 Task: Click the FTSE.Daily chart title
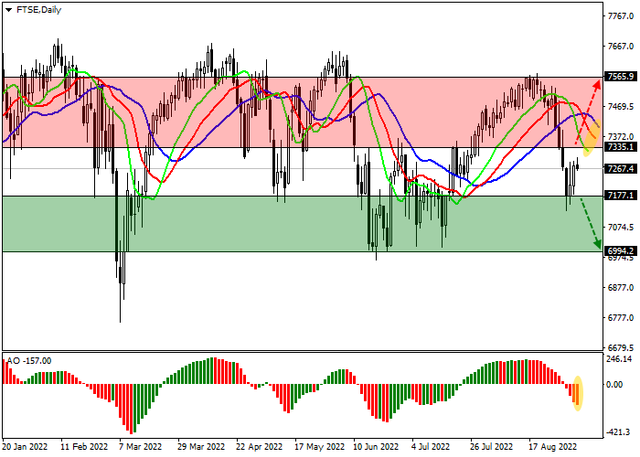pyautogui.click(x=35, y=10)
